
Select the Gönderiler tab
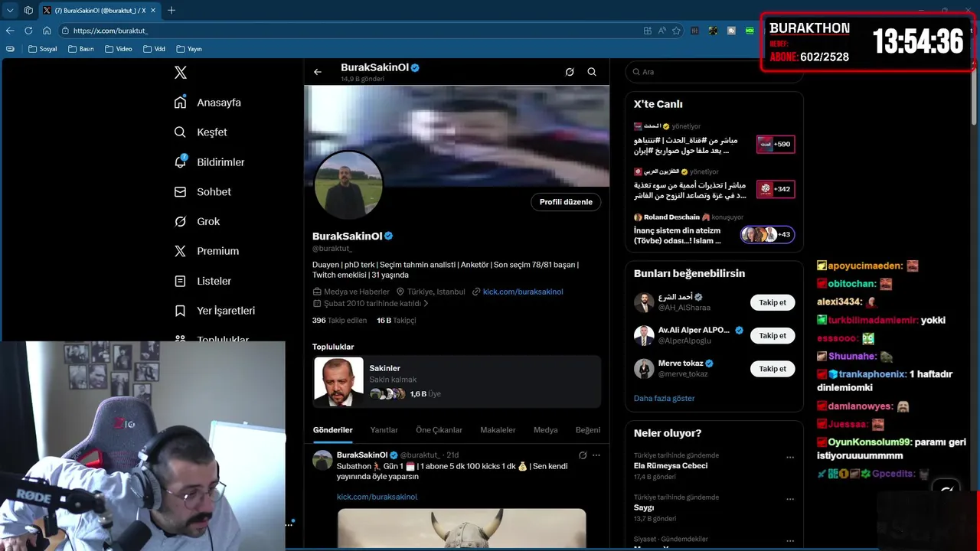(333, 430)
